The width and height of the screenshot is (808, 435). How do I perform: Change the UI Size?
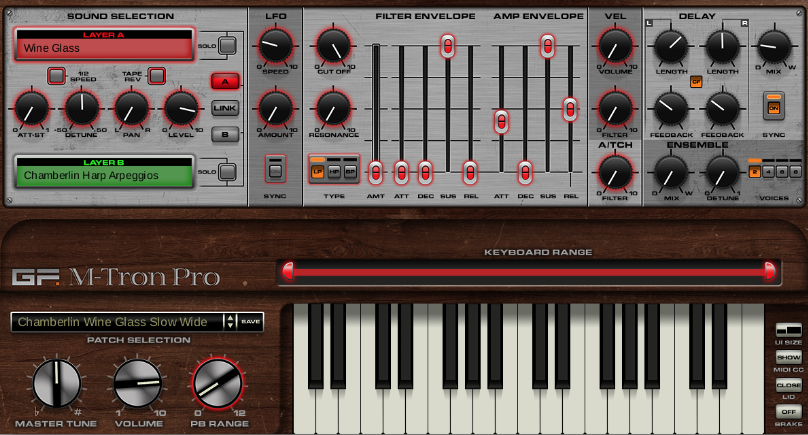(788, 329)
